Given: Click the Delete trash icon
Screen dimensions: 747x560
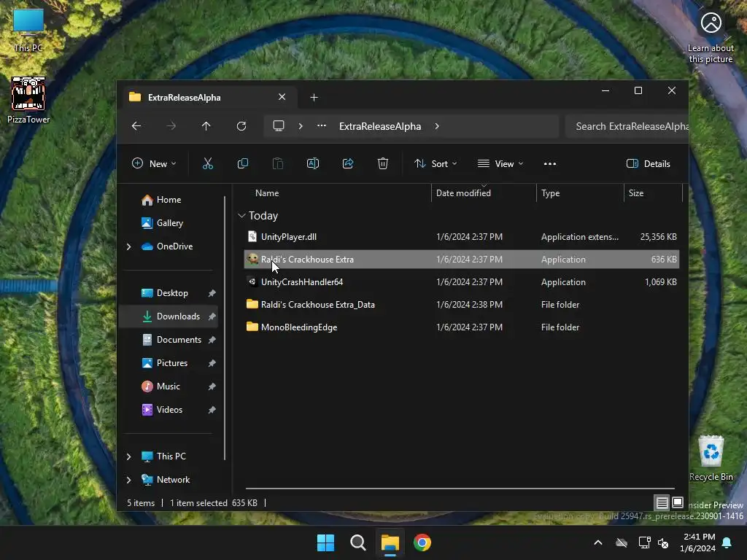Looking at the screenshot, I should click(x=382, y=164).
